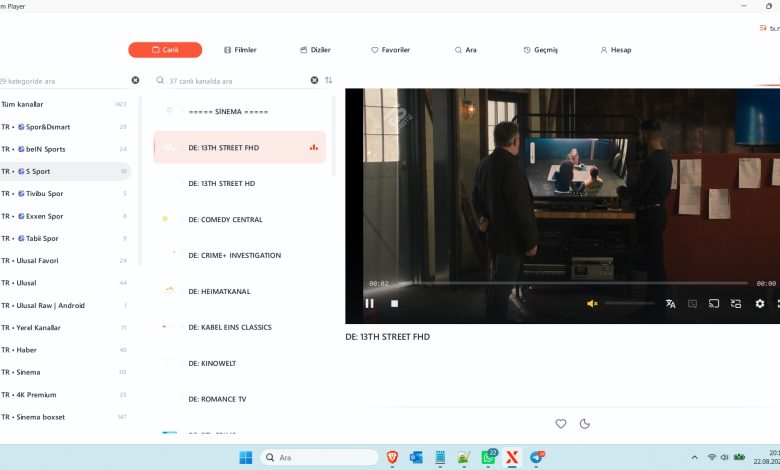Pause the video playback
780x470 pixels.
tap(369, 303)
